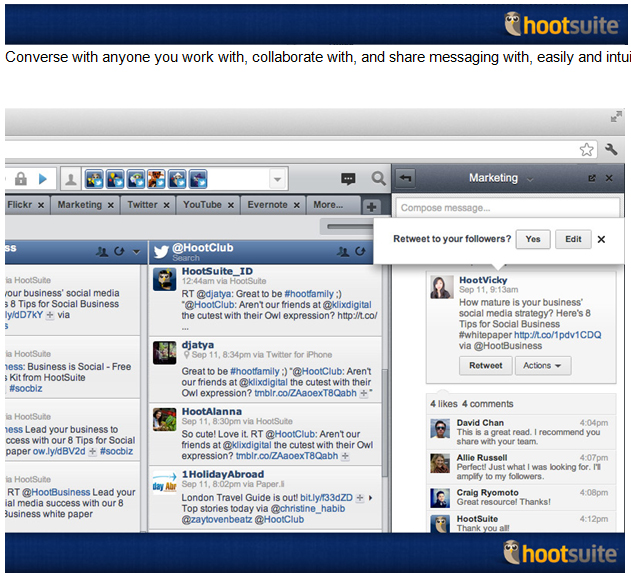Click the @HootClub stream scrollbar

tap(385, 423)
